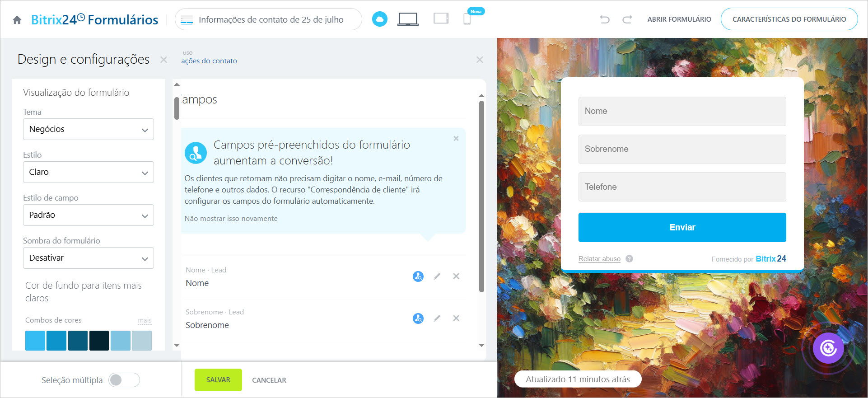Screen dimensions: 868x398
Task: Dismiss the pre-filled fields tip
Action: [456, 138]
